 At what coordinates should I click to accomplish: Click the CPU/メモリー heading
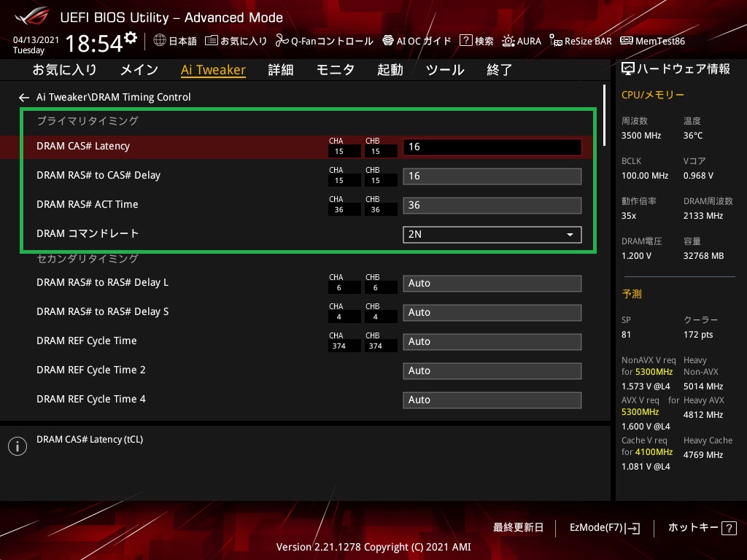pyautogui.click(x=653, y=95)
